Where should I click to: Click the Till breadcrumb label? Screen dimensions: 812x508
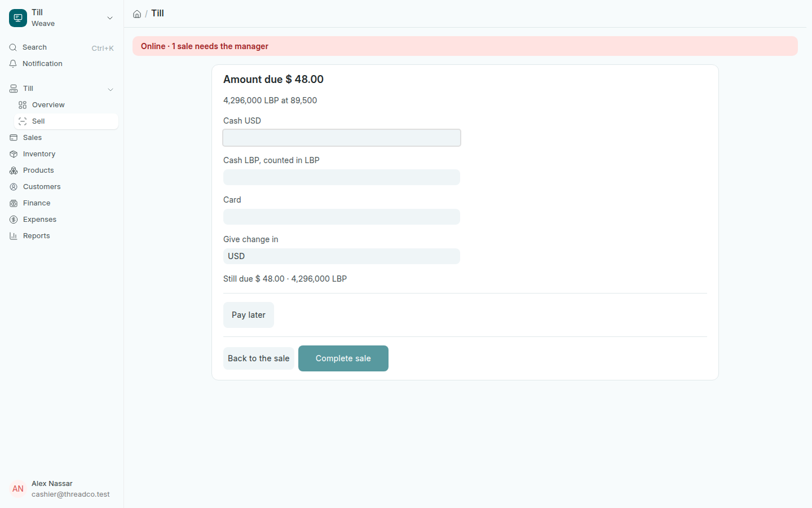(157, 14)
